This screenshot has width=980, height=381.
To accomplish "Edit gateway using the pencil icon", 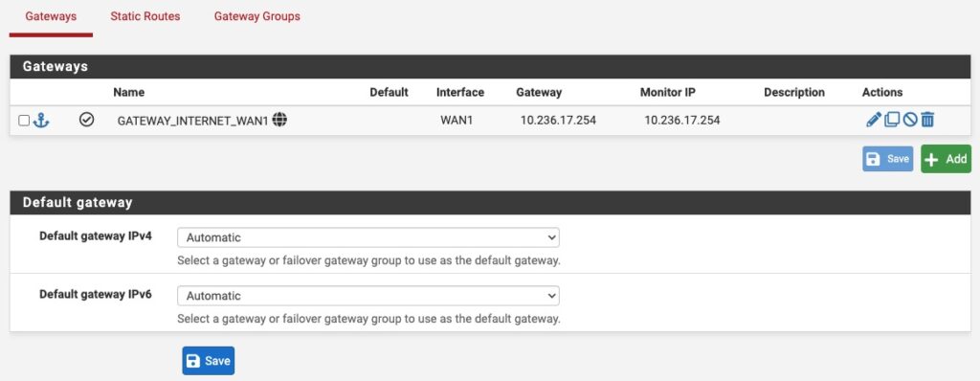I will point(874,120).
